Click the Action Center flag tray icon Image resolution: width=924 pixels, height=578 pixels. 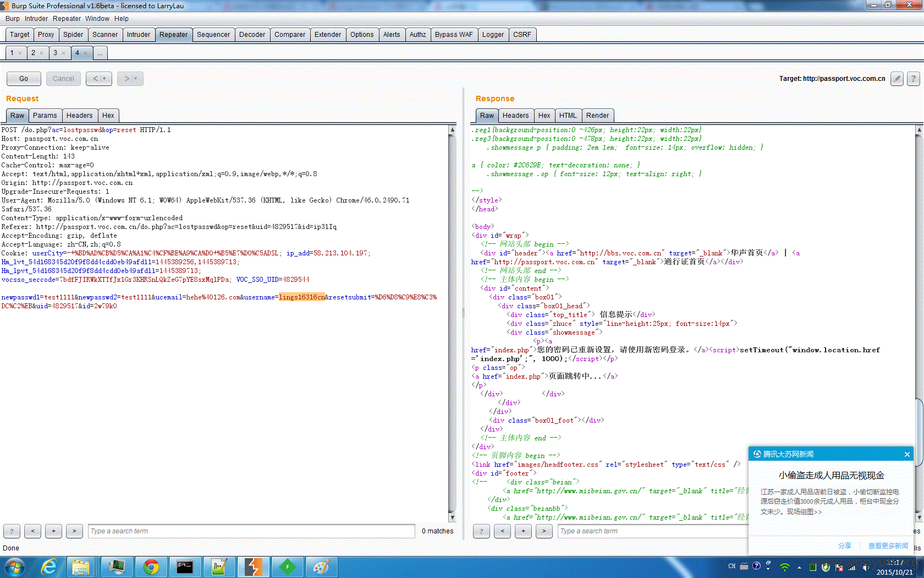tap(839, 567)
